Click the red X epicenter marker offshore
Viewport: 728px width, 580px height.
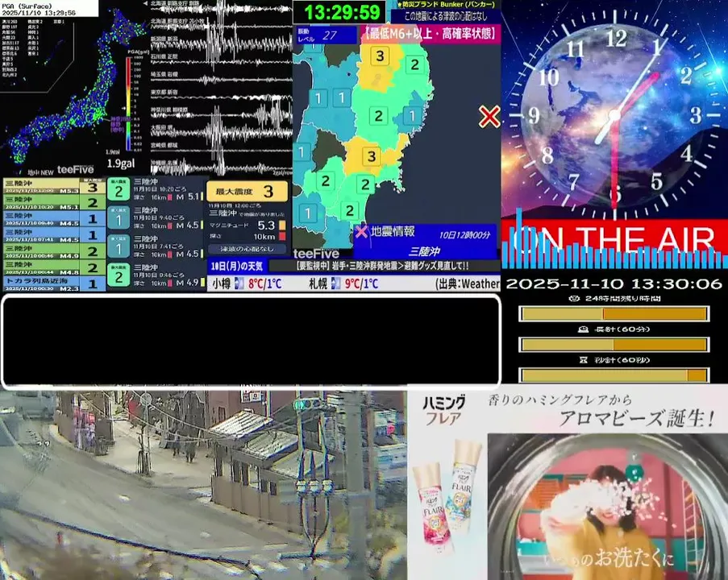(489, 117)
